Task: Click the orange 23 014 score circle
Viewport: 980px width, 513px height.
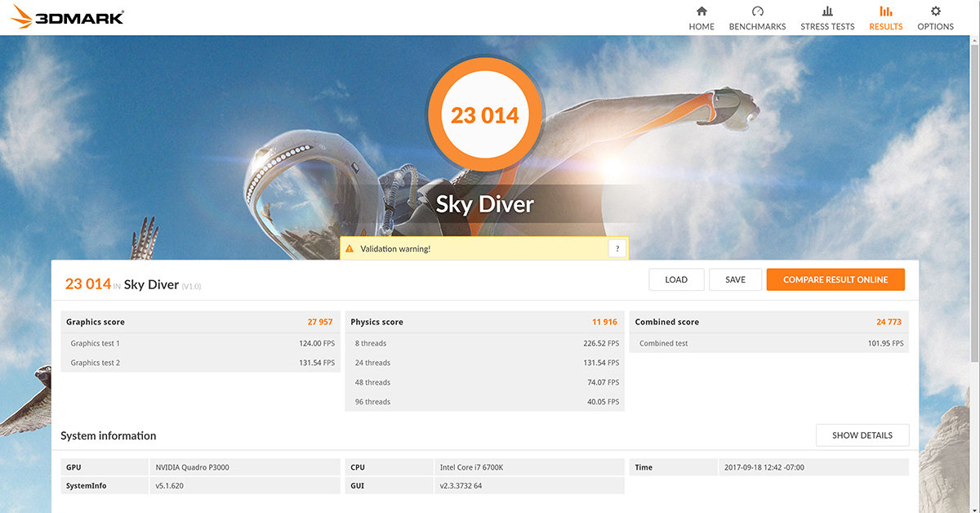Action: [x=485, y=115]
